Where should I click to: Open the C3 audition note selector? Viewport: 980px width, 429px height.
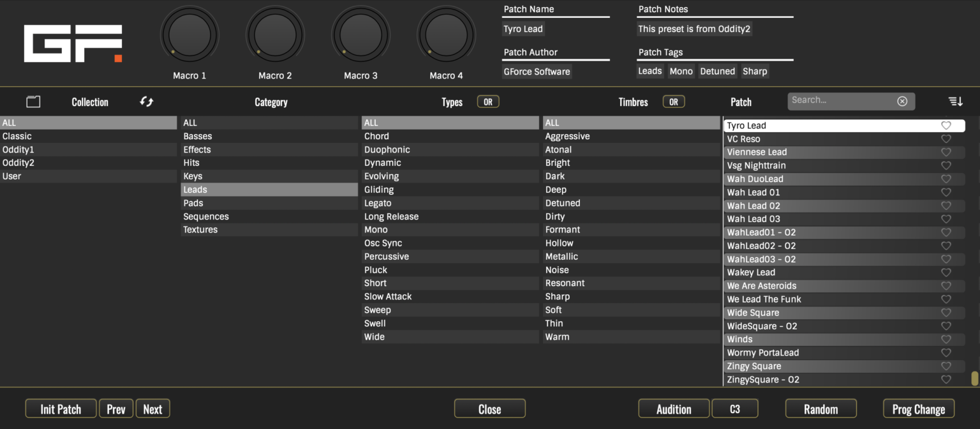734,409
